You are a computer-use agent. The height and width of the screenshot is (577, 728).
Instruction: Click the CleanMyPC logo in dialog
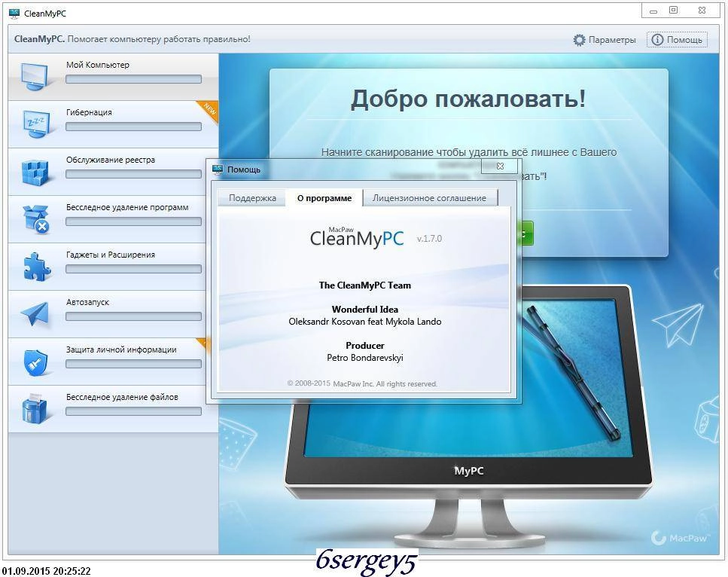click(x=357, y=237)
